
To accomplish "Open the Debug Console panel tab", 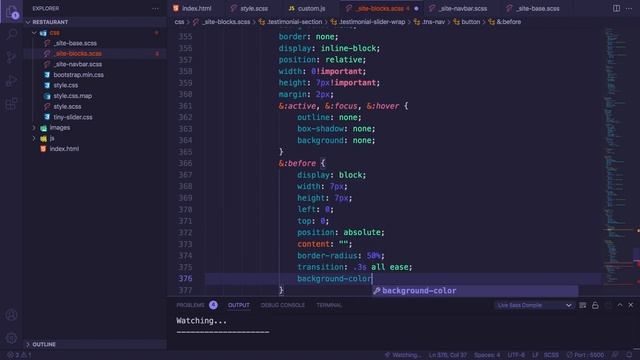I will [282, 305].
